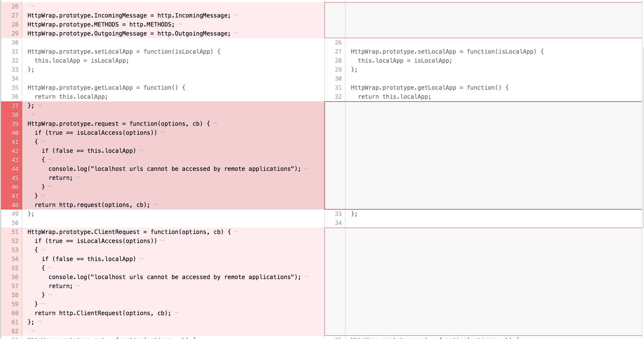Click line number 27 in the left pane
This screenshot has width=644, height=339.
coord(15,15)
